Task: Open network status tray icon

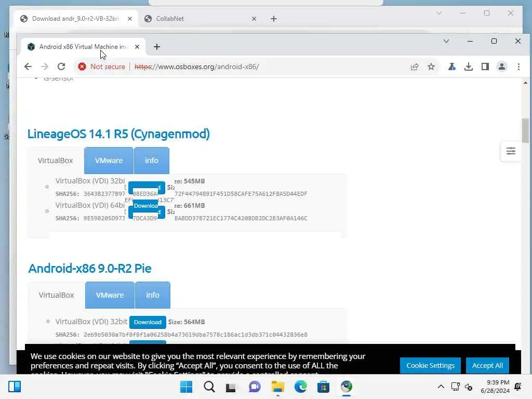Action: click(x=455, y=387)
